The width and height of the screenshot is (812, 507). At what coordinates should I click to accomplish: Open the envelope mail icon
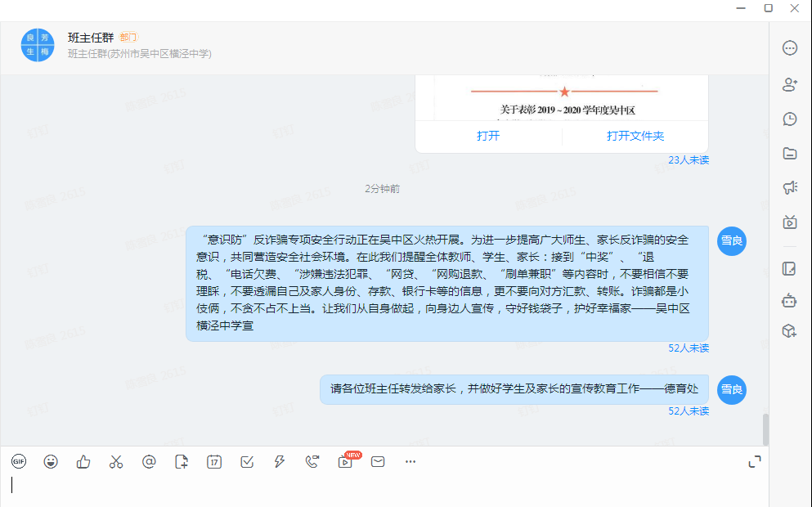pyautogui.click(x=378, y=461)
